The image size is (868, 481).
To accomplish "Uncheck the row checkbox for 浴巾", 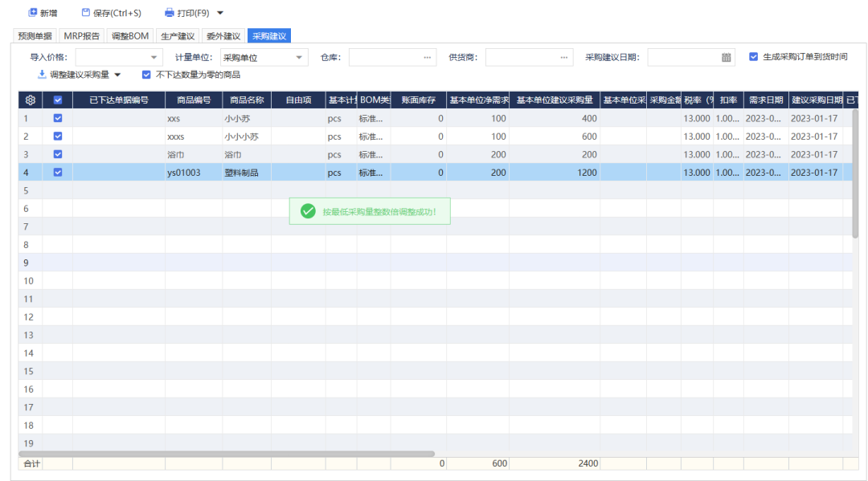I will (57, 154).
